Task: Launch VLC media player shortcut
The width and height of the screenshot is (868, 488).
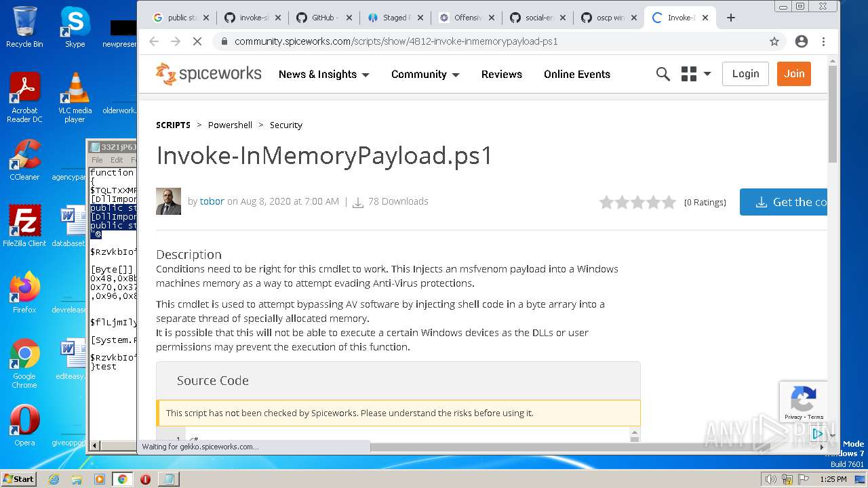Action: [x=75, y=98]
